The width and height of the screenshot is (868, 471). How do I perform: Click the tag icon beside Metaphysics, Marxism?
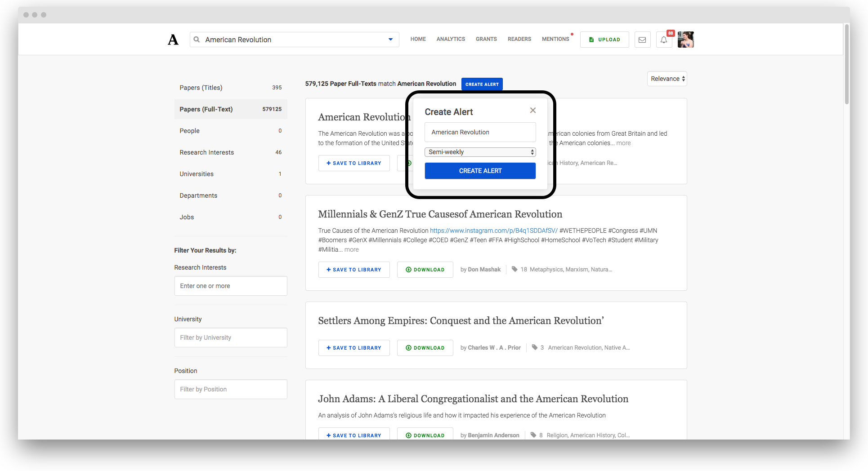[x=515, y=269]
